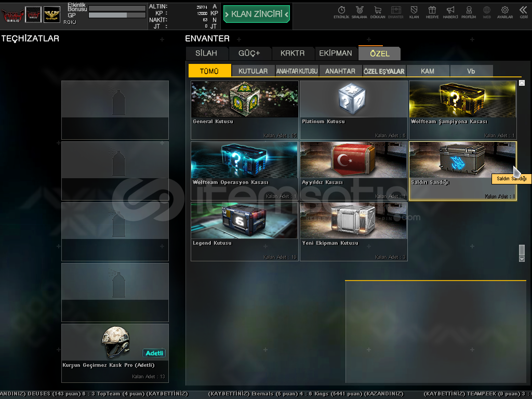Screen dimensions: 532x399
Task: Open the Klan shield icon
Action: tap(414, 12)
